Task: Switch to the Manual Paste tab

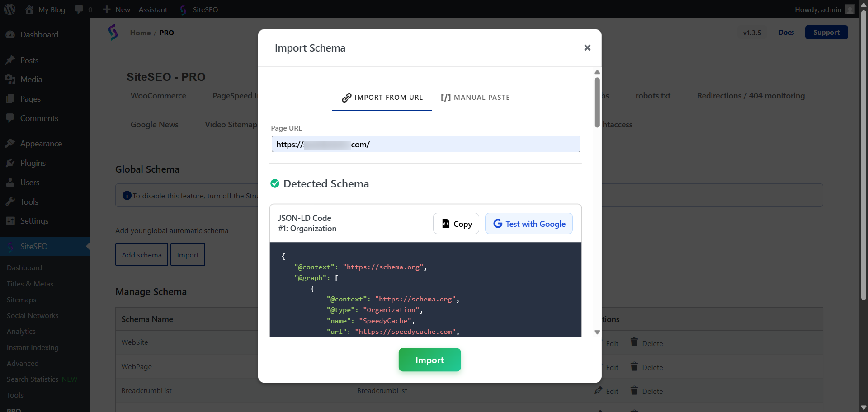Action: coord(475,98)
